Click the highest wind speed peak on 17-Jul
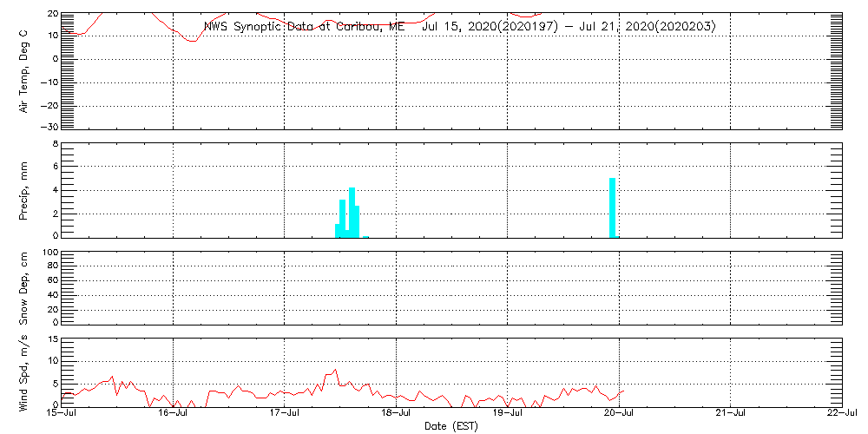The image size is (868, 434). (x=335, y=370)
